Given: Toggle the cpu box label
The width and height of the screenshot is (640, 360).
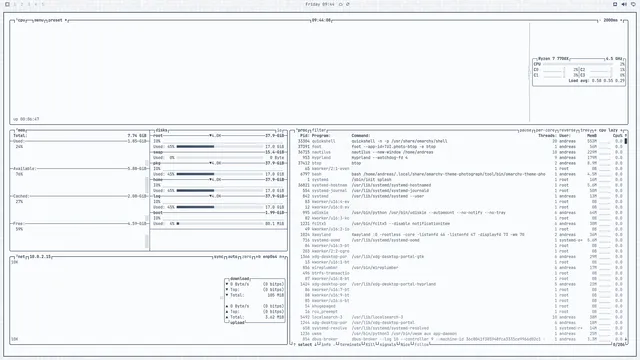Looking at the screenshot, I should [21, 20].
